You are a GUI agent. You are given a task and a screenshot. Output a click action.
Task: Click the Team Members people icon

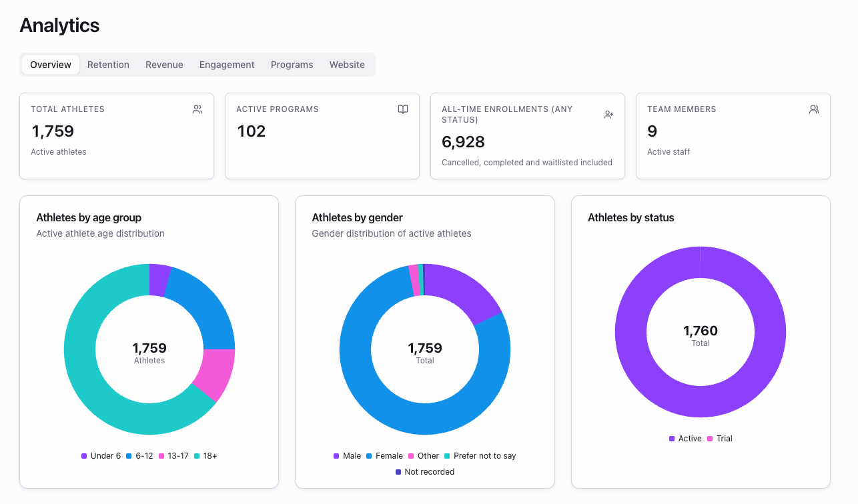[x=814, y=109]
